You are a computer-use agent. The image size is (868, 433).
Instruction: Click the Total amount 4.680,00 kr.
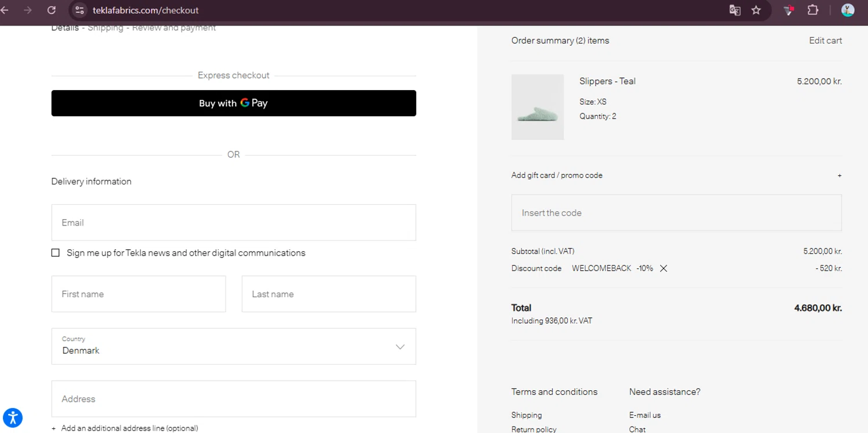[818, 308]
